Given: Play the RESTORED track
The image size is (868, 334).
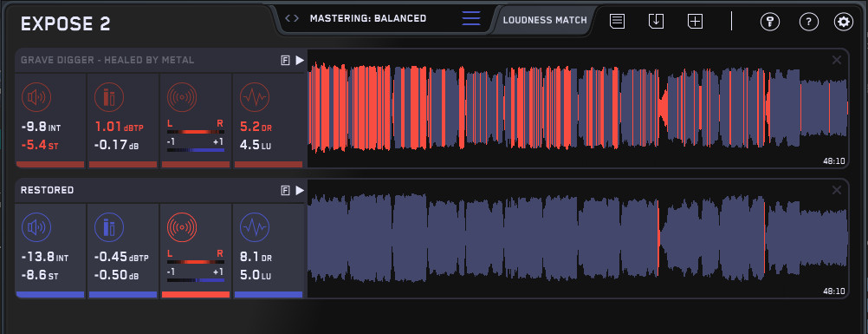Looking at the screenshot, I should coord(300,190).
